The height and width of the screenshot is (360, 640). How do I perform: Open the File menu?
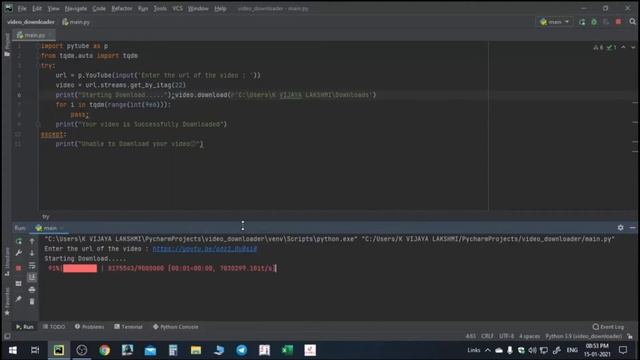22,8
